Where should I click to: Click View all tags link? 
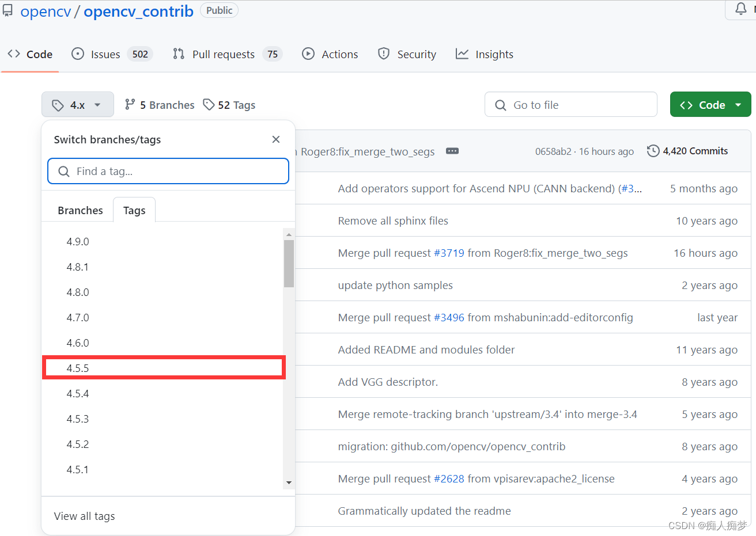coord(84,516)
